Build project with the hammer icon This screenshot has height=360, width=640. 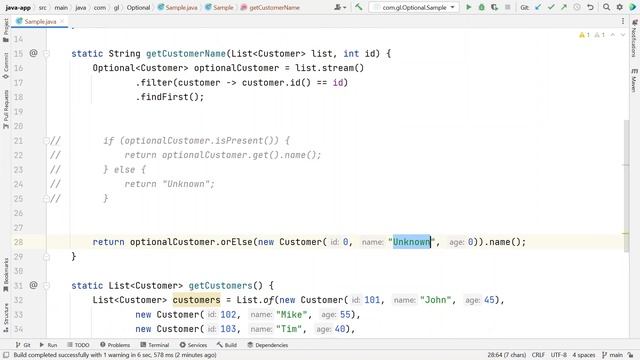click(359, 7)
